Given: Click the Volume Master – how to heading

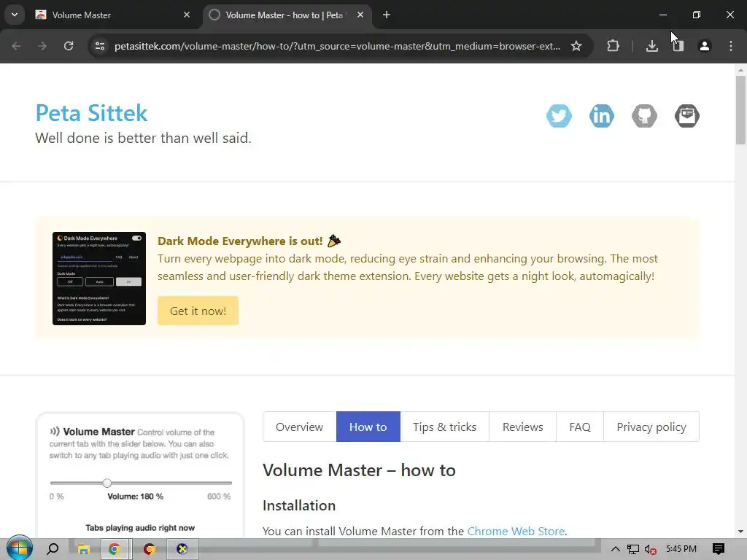Looking at the screenshot, I should [x=359, y=470].
